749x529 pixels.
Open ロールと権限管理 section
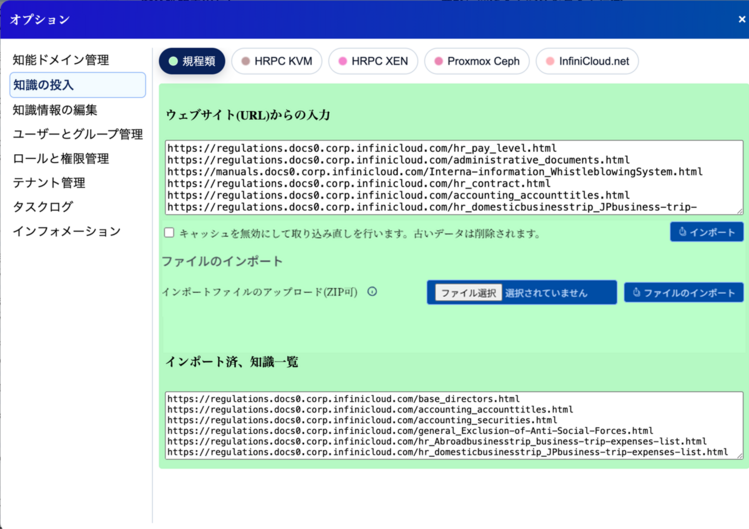click(61, 158)
